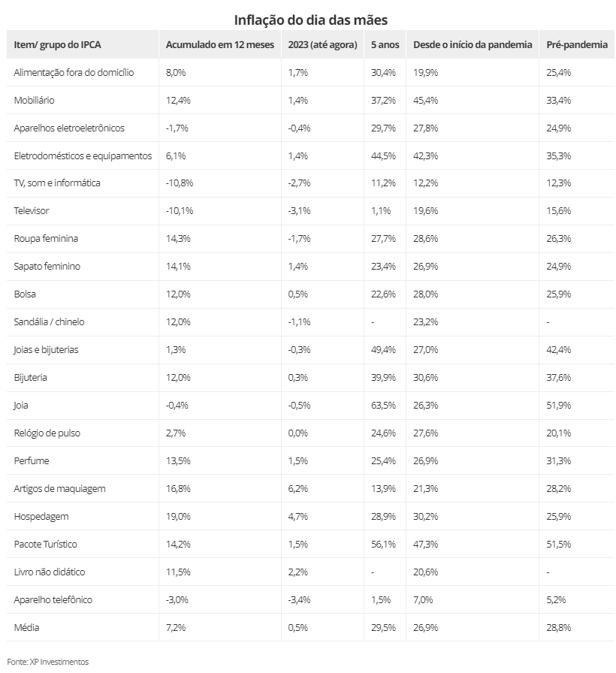Image resolution: width=616 pixels, height=673 pixels.
Task: Select the 19,0% cell for Hospedagem
Action: (178, 516)
